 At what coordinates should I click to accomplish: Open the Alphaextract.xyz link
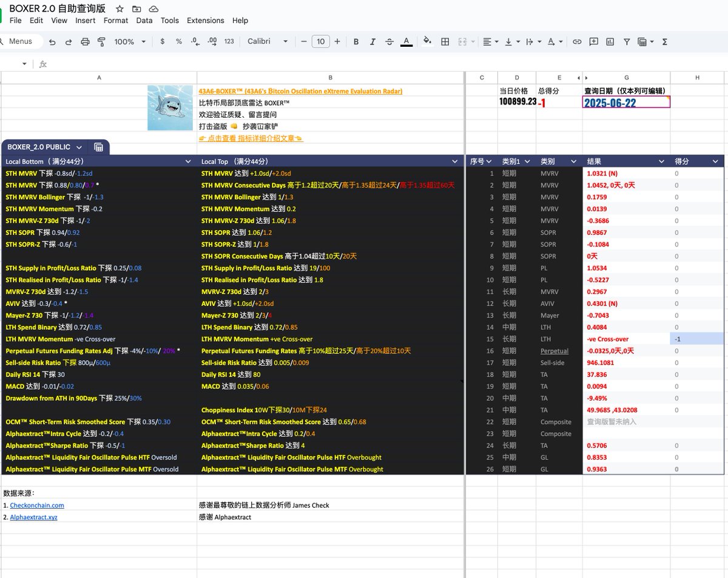[x=34, y=517]
